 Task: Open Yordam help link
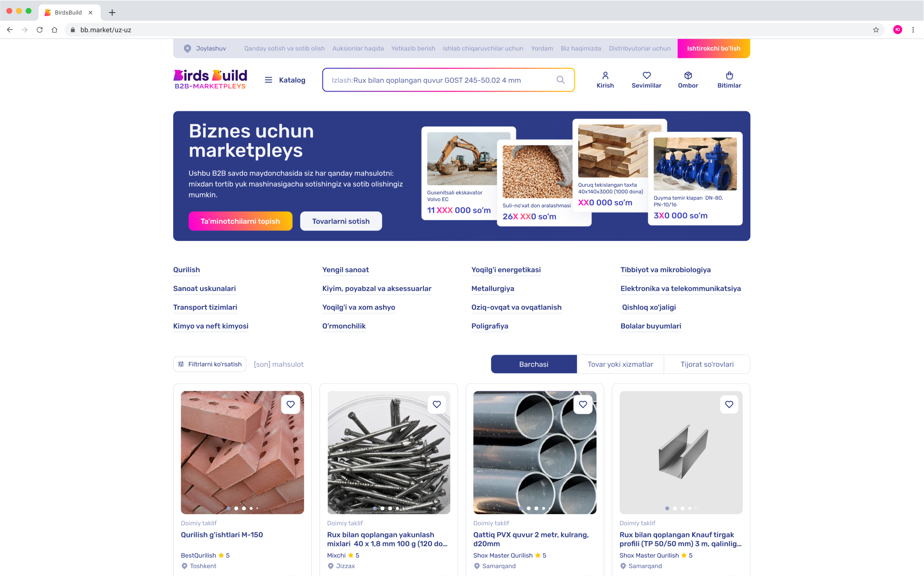coord(542,48)
